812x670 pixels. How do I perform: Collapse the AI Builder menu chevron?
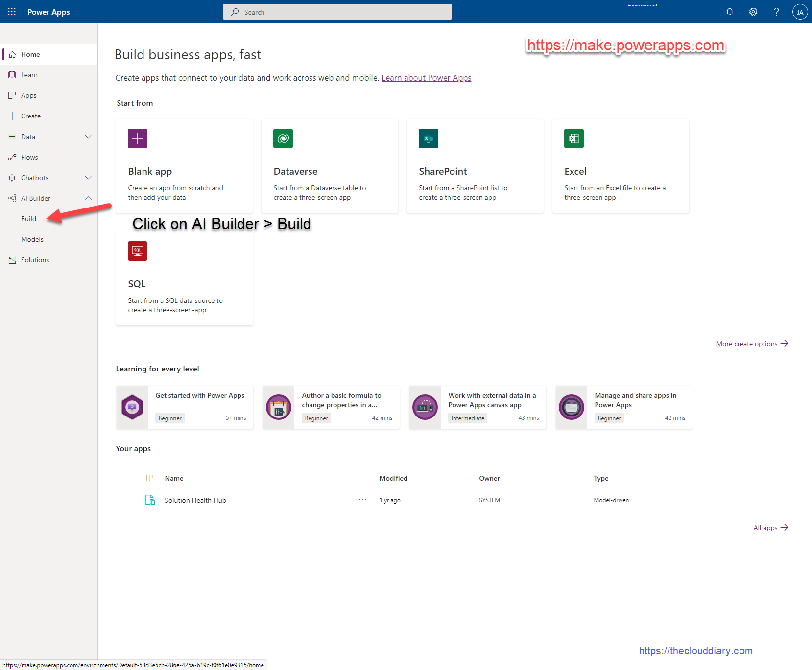pos(88,198)
